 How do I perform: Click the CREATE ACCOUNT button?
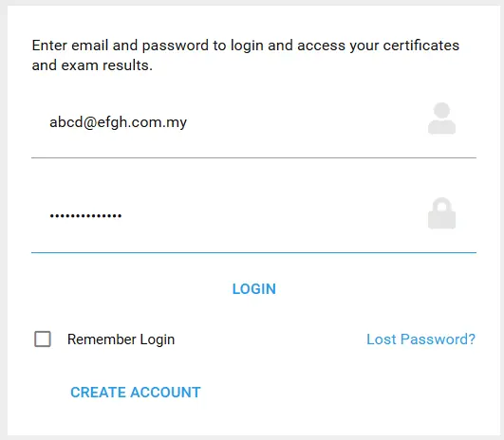[x=136, y=393]
